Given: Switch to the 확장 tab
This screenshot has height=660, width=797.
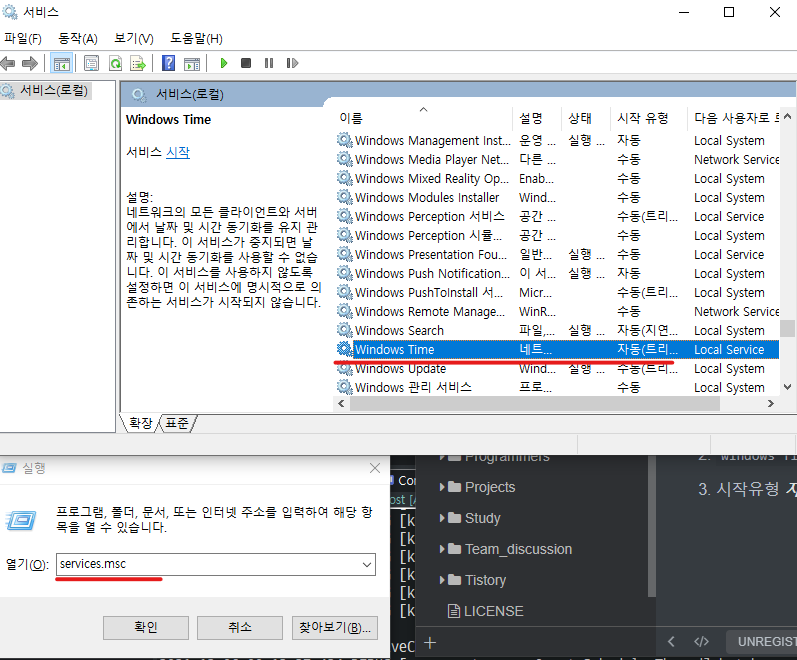Looking at the screenshot, I should tap(141, 423).
